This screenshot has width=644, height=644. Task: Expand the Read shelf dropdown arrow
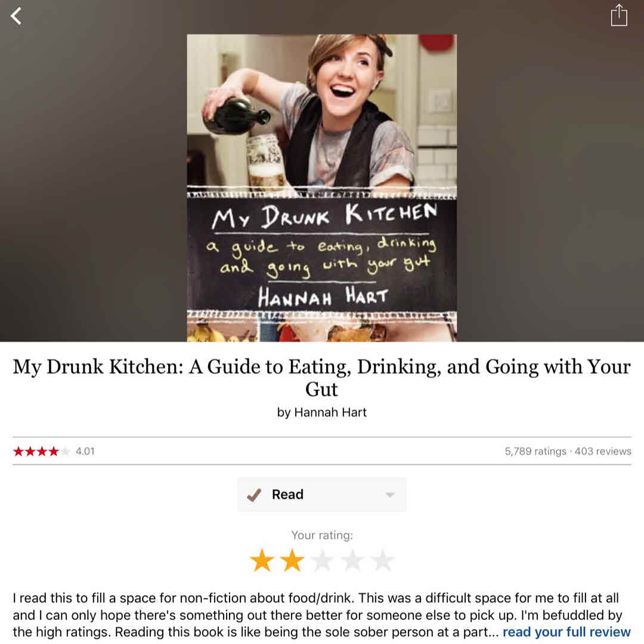point(390,495)
